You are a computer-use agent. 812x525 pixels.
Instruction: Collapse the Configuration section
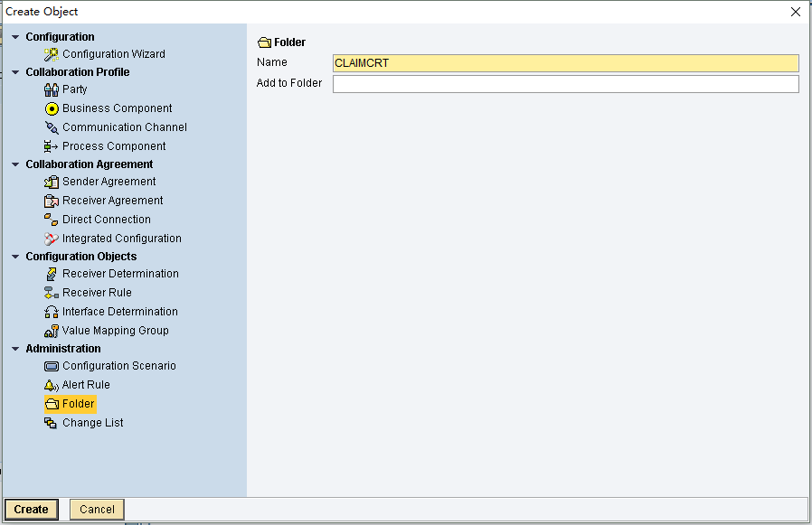pyautogui.click(x=15, y=37)
